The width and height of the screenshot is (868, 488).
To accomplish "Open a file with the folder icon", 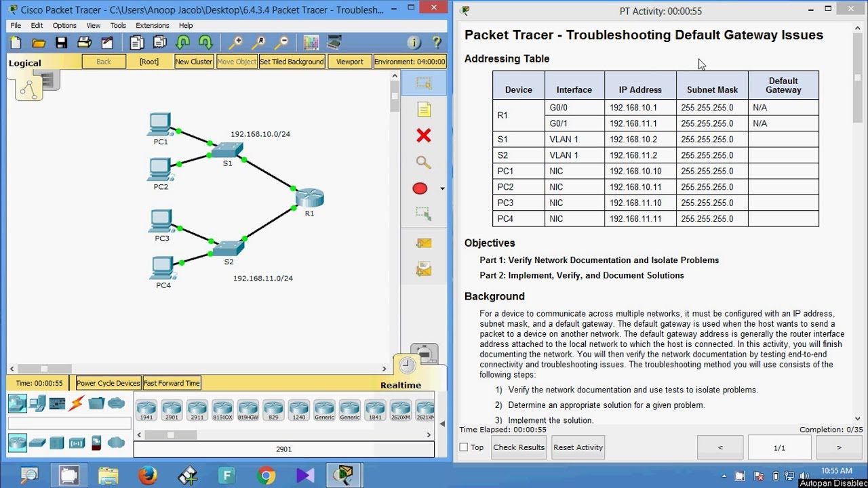I will click(39, 43).
